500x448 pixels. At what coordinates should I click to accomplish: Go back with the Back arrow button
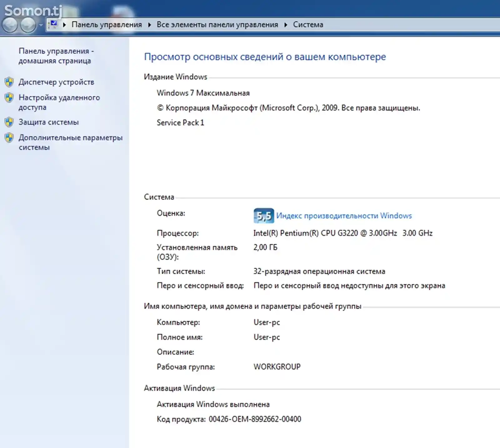(x=10, y=25)
